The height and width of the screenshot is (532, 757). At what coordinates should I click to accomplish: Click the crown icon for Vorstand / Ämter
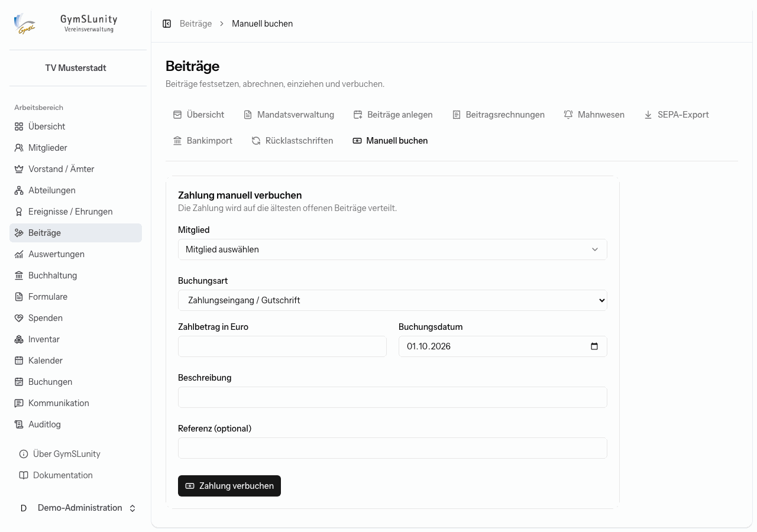point(19,169)
